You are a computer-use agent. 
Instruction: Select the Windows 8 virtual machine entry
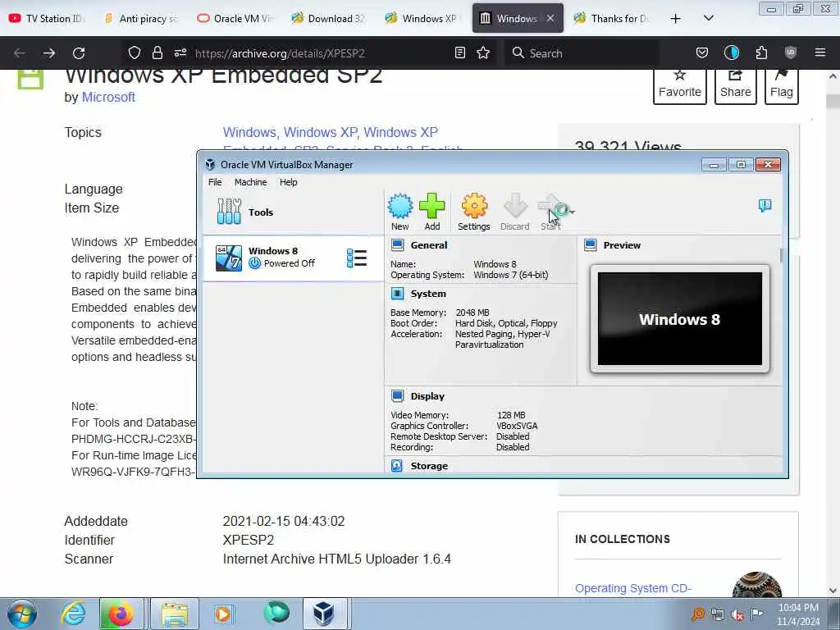[293, 258]
